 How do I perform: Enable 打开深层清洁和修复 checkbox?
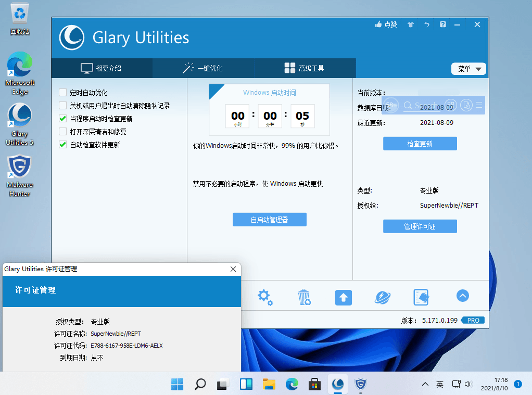click(x=63, y=131)
